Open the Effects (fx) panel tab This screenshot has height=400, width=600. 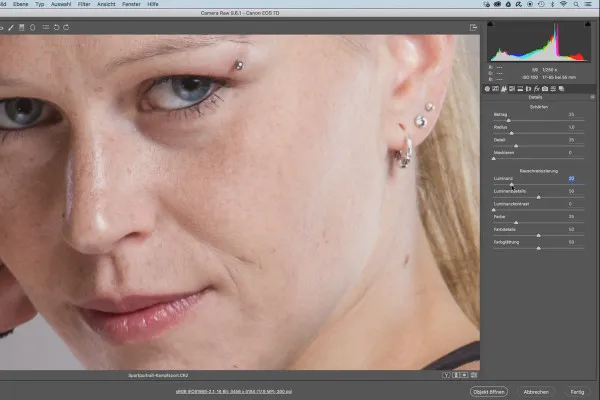[x=536, y=89]
